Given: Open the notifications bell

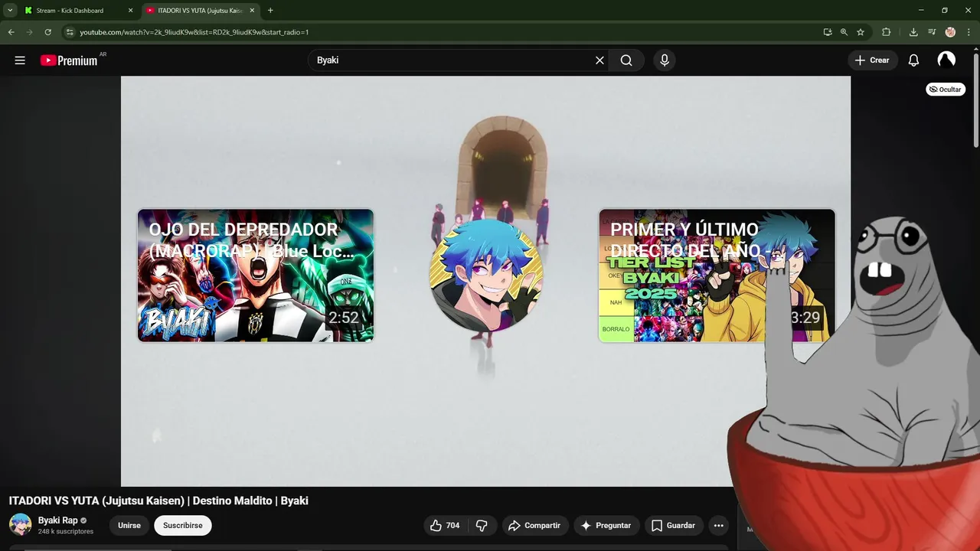Looking at the screenshot, I should [x=913, y=60].
